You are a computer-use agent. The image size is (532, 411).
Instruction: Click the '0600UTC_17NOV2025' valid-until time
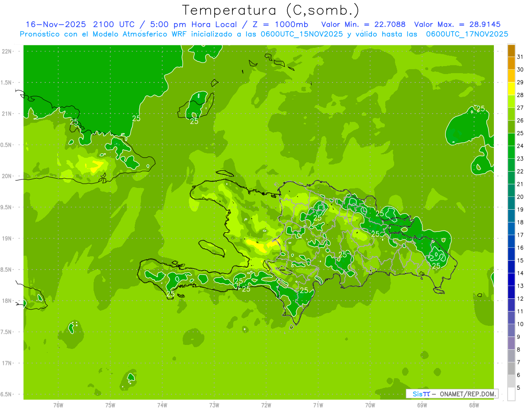point(467,34)
